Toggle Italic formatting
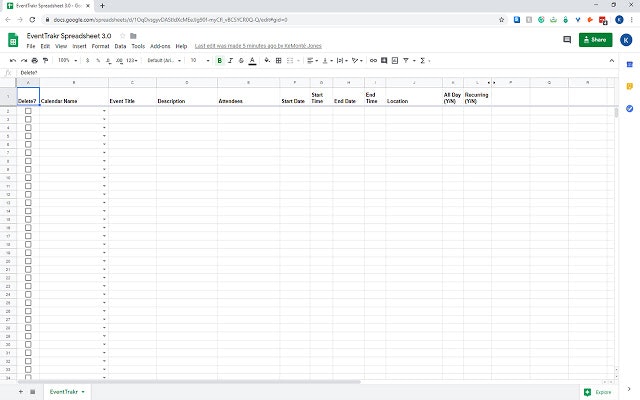 click(x=230, y=60)
